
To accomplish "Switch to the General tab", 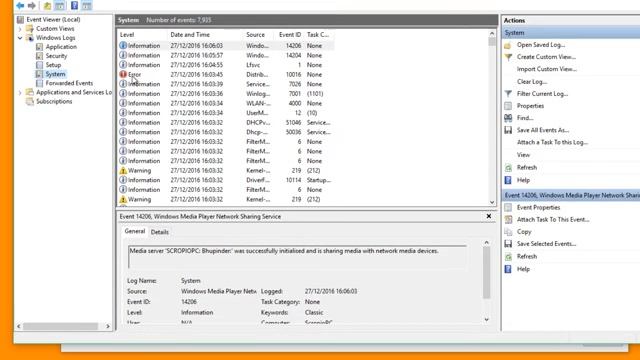I will 135,231.
